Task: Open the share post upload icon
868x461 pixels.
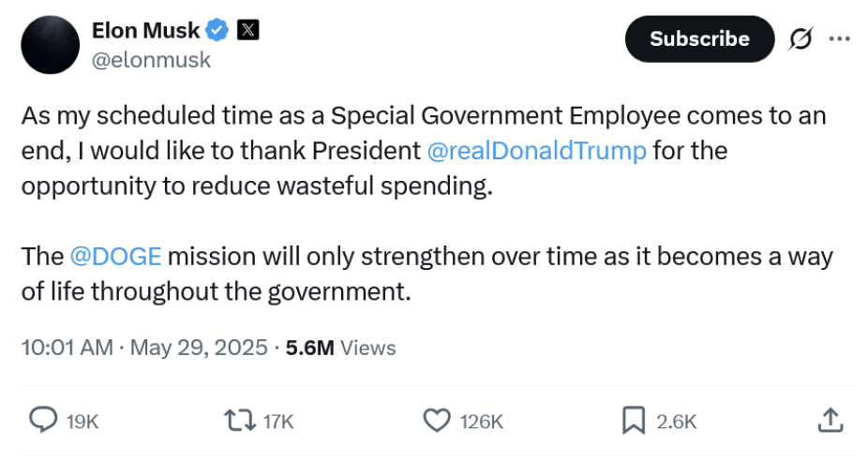Action: tap(830, 422)
